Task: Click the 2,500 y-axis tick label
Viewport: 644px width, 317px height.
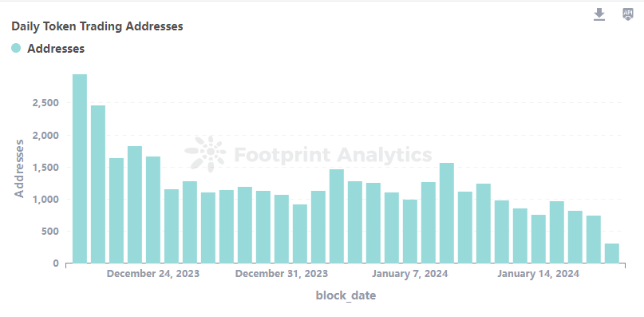Action: tap(45, 103)
